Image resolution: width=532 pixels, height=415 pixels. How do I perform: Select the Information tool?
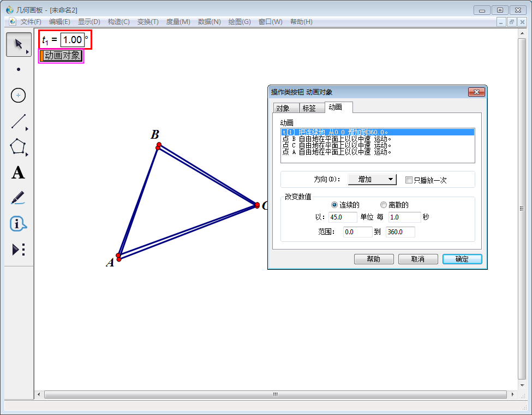point(18,224)
